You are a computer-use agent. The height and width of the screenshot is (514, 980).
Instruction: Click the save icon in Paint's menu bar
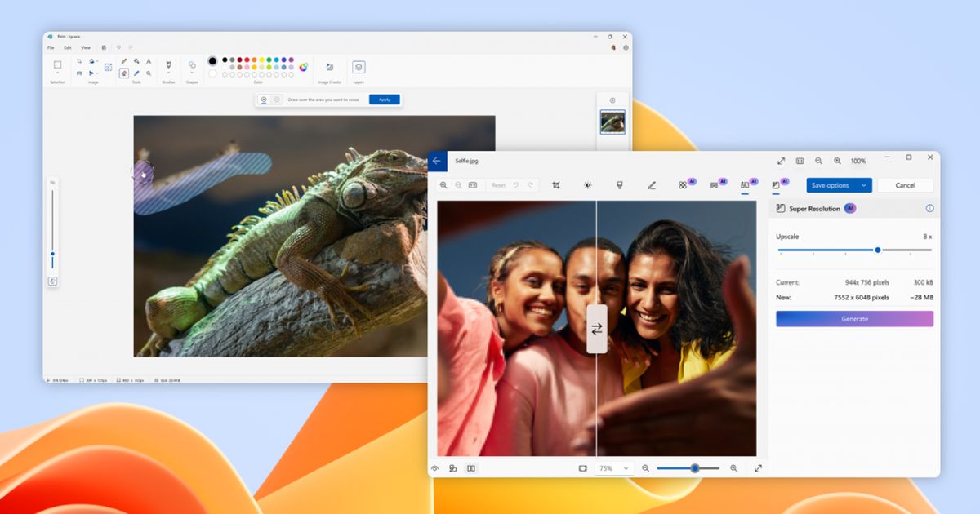[104, 47]
